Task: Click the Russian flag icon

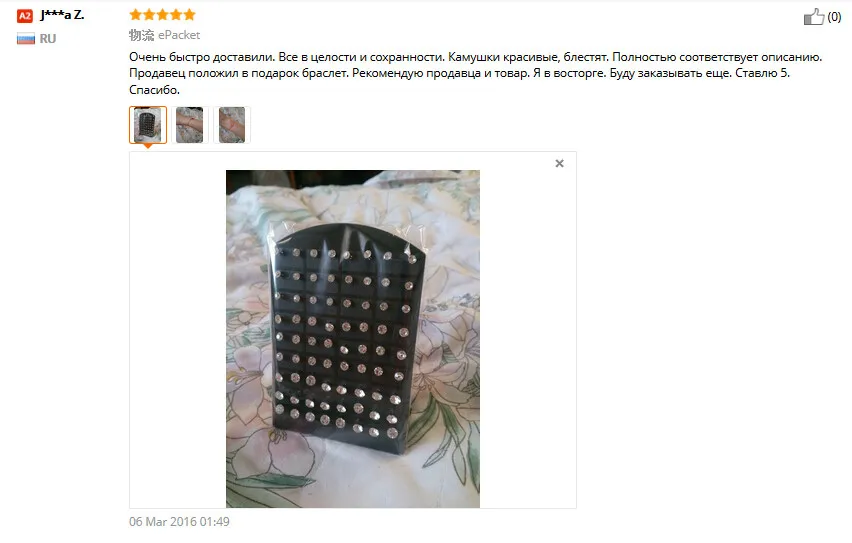Action: click(x=26, y=39)
